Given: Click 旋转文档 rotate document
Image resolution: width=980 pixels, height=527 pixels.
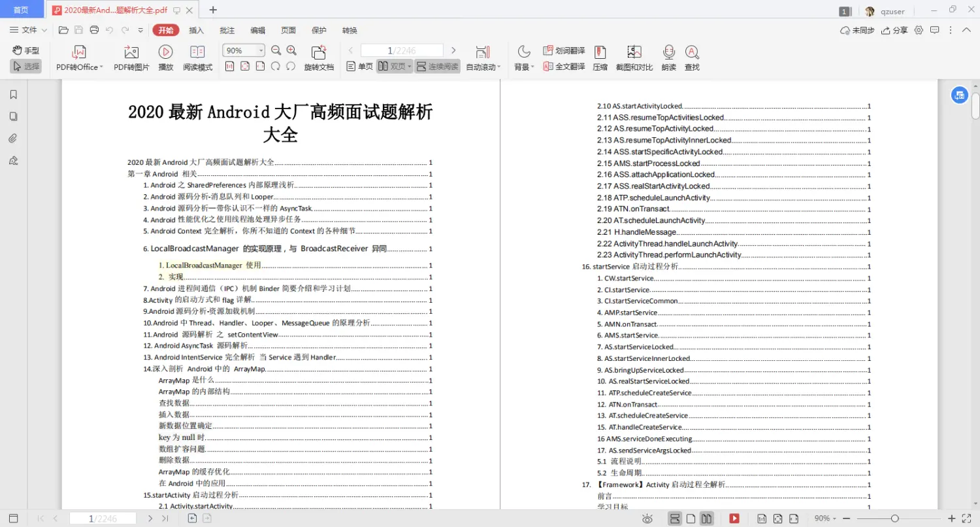Looking at the screenshot, I should pos(319,58).
